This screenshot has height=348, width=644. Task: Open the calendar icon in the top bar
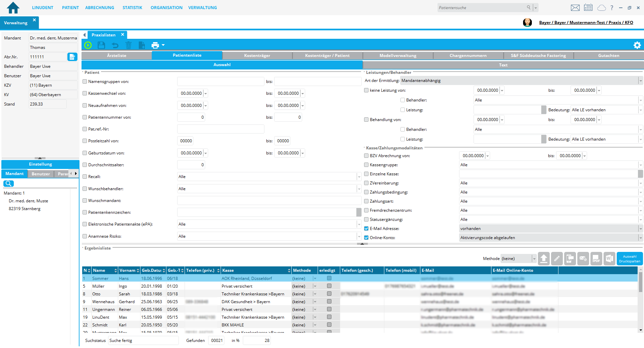tap(588, 7)
